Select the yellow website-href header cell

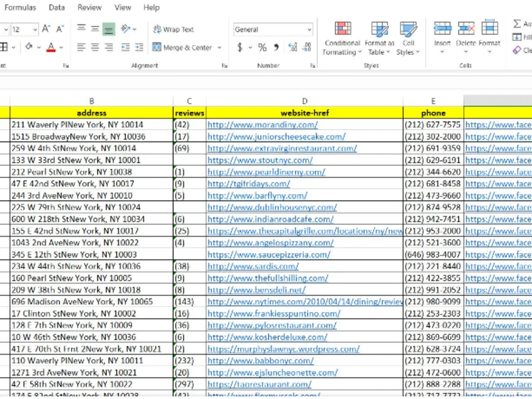pos(304,113)
